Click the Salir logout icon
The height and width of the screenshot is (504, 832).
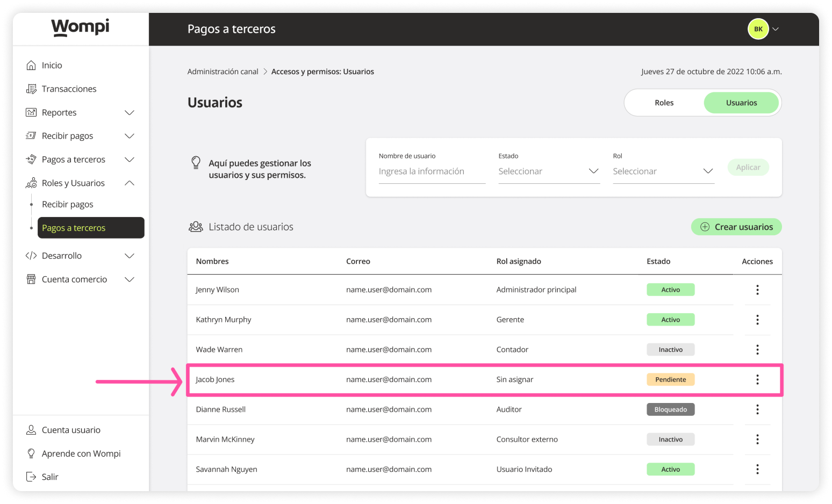(31, 477)
